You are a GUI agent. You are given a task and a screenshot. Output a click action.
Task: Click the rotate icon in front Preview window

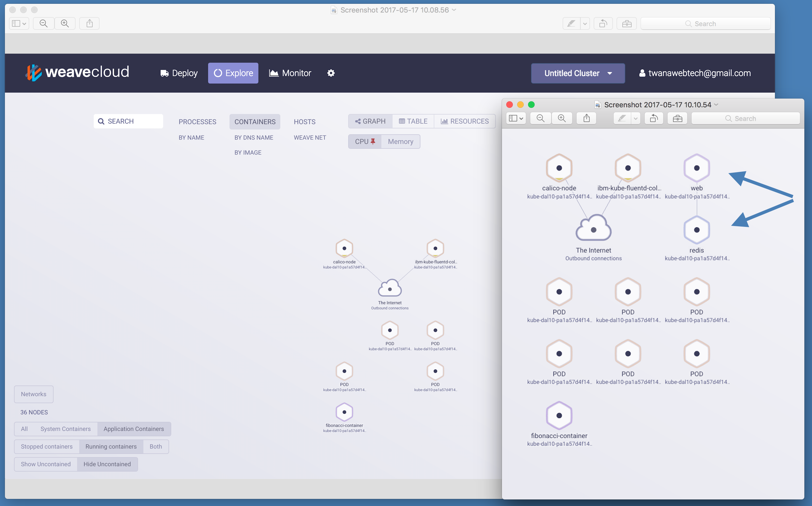click(x=654, y=118)
